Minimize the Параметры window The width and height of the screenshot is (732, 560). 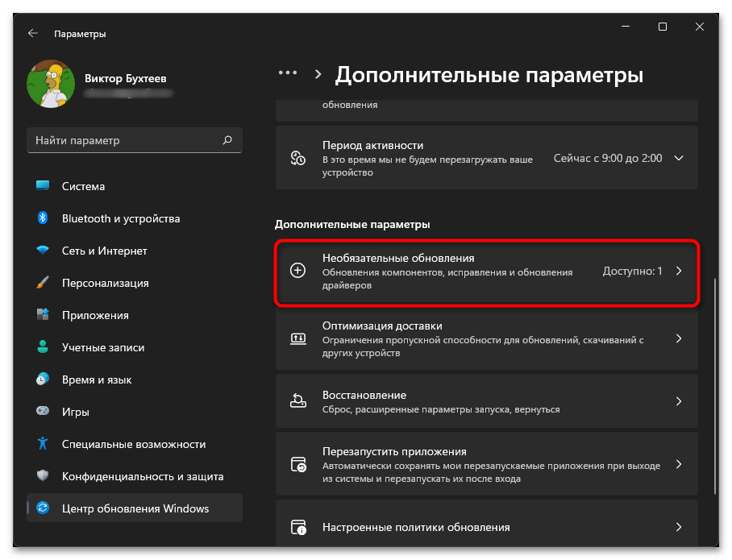[x=626, y=27]
